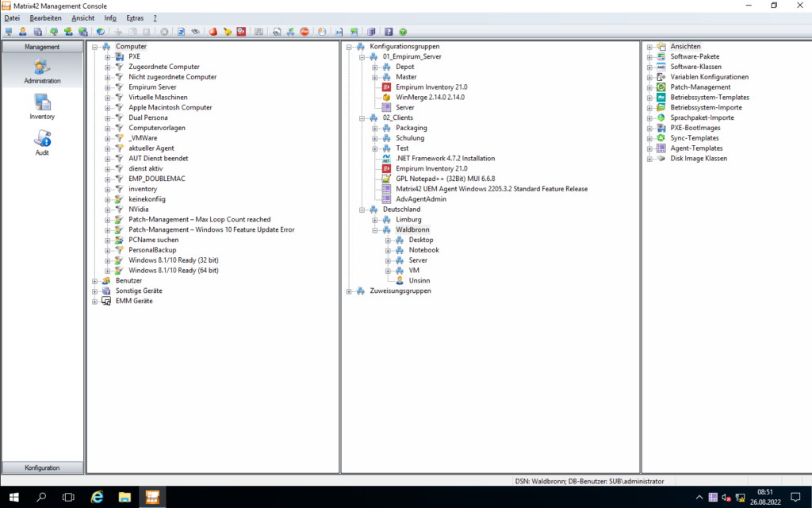Click the WinMerge package icon

tap(386, 97)
